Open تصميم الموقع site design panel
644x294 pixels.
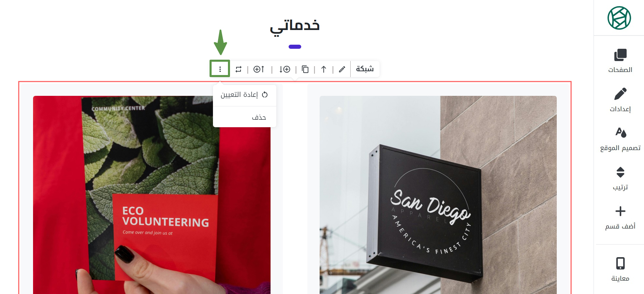pos(620,139)
